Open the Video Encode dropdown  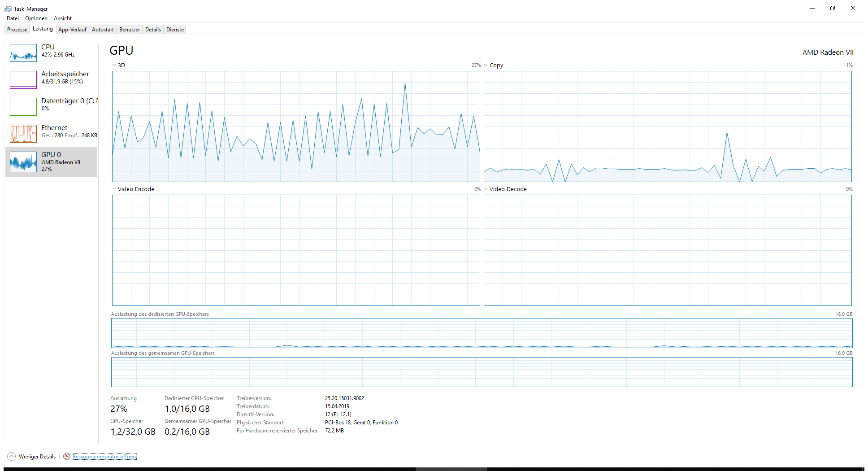pos(114,189)
